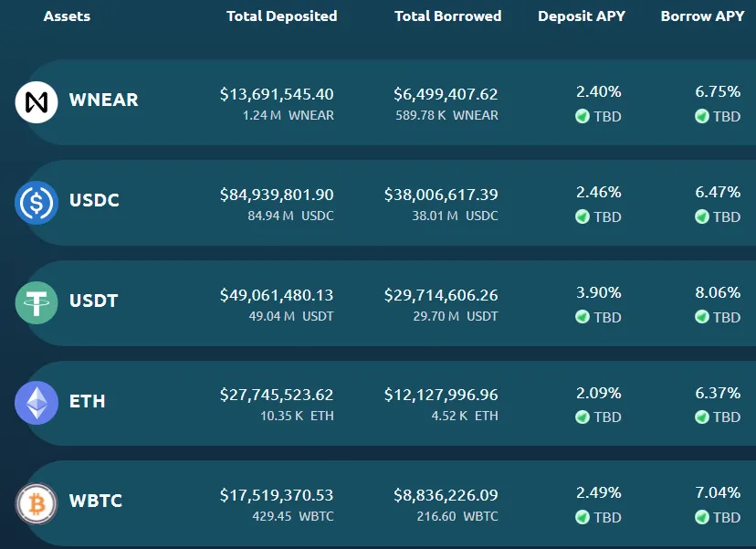Open the WBTC asset name link
Screen dimensions: 756x549
pos(96,501)
